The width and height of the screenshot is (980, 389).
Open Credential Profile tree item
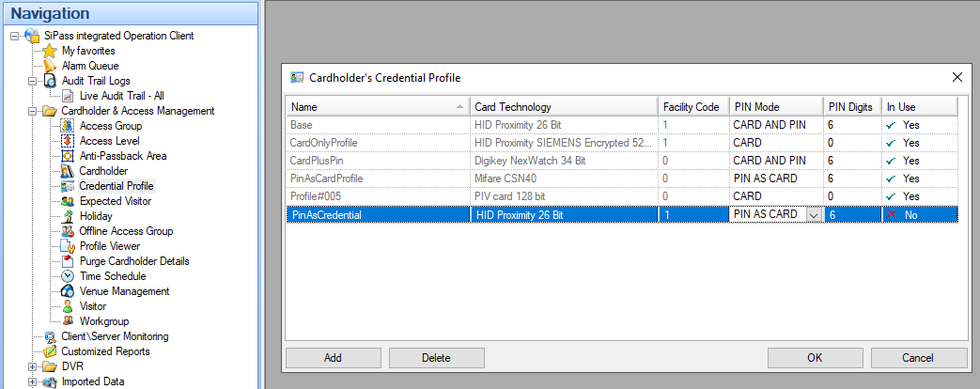[x=116, y=186]
